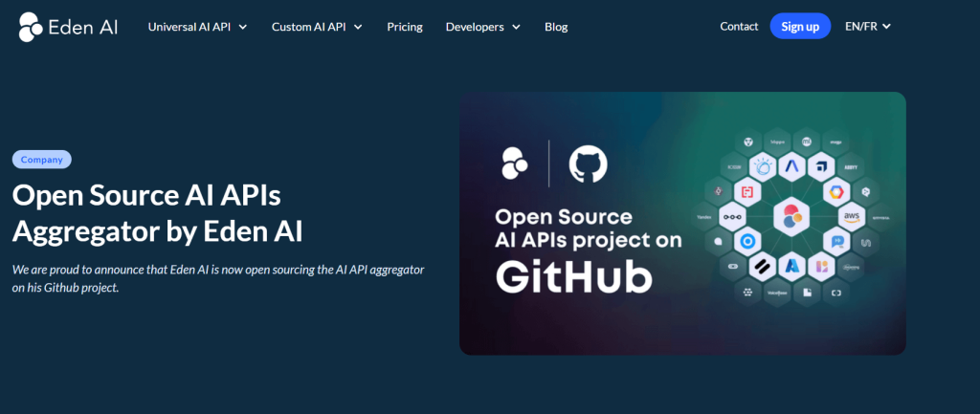Click the blue ring hexagon icon

[x=747, y=242]
